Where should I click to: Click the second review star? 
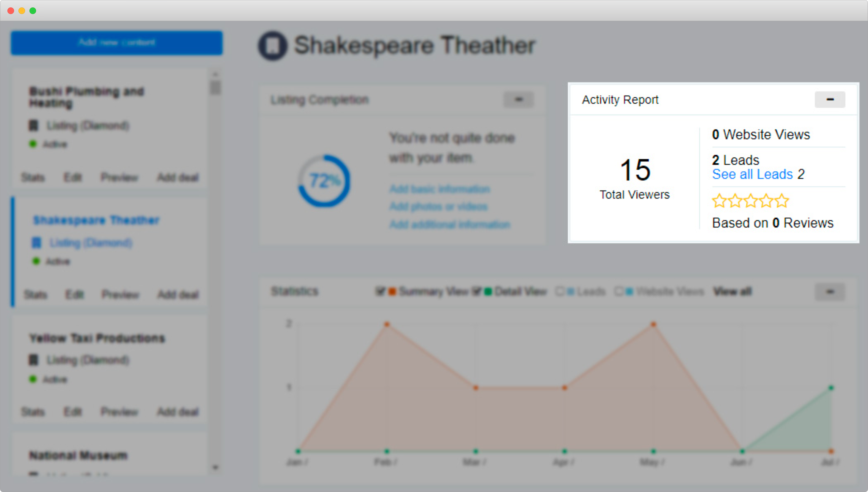[735, 201]
